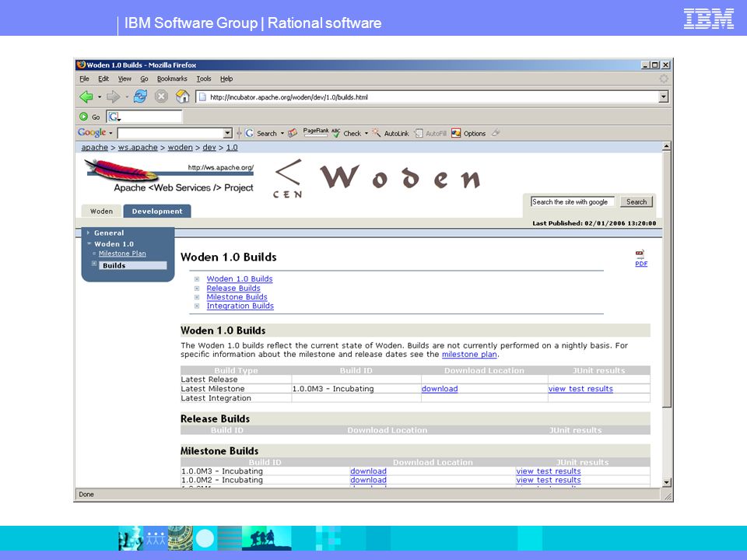Viewport: 747px width, 560px height.
Task: Open the Check button dropdown arrow
Action: tap(366, 133)
